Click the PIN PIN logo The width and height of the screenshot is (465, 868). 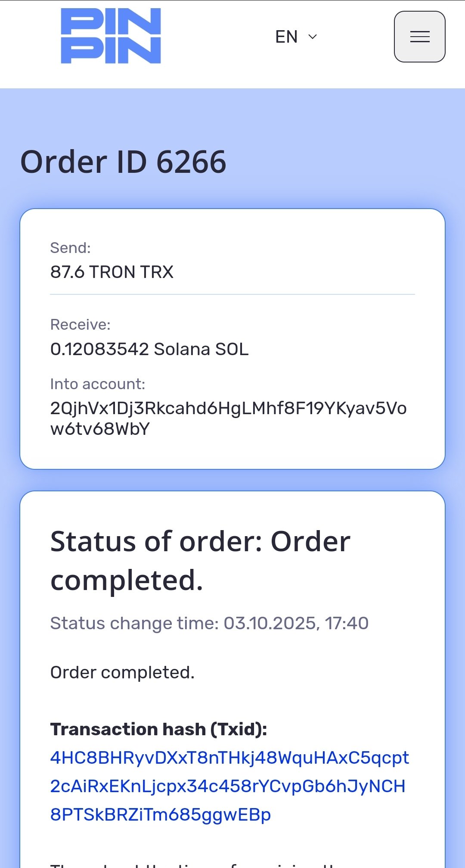click(111, 36)
